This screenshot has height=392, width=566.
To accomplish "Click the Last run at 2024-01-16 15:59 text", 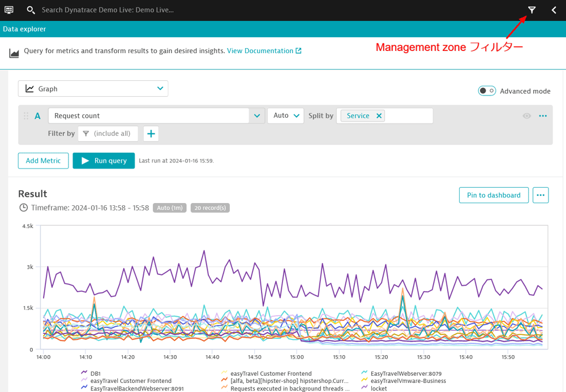I will [176, 161].
